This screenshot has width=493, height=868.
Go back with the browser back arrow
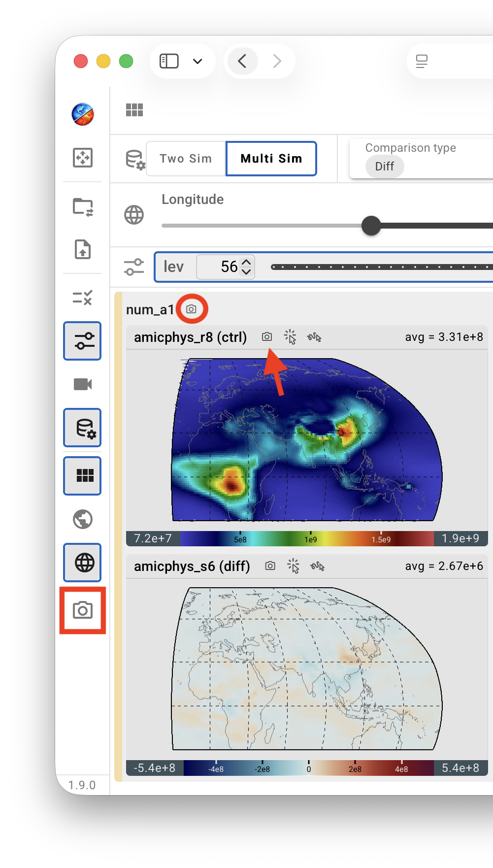click(242, 61)
